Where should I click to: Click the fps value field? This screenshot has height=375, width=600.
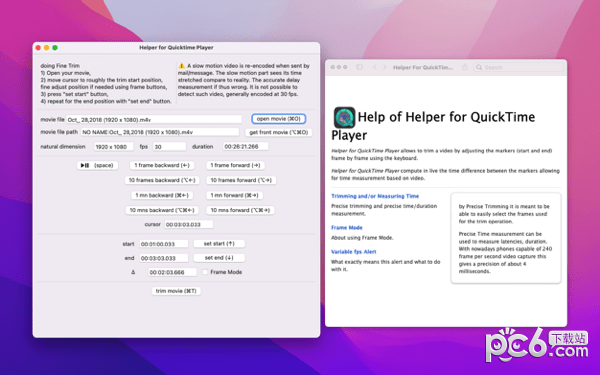click(170, 147)
